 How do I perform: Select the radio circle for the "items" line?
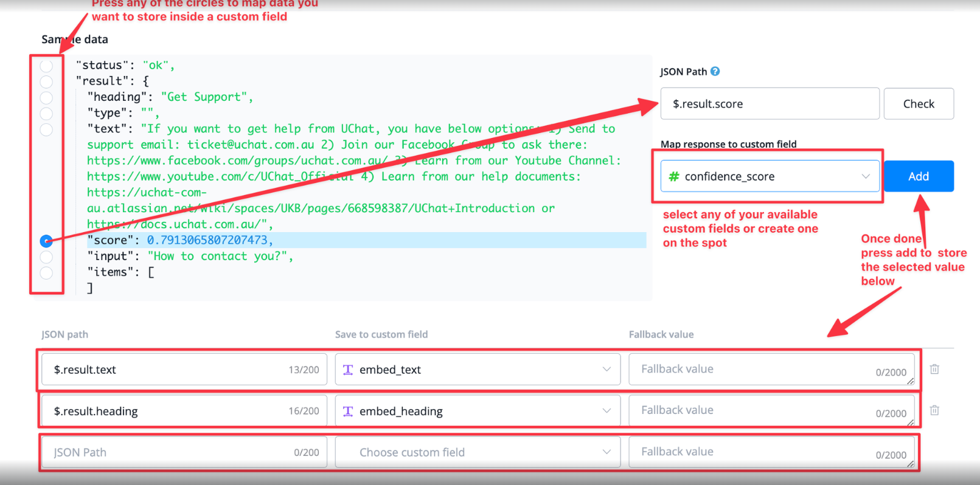click(46, 273)
